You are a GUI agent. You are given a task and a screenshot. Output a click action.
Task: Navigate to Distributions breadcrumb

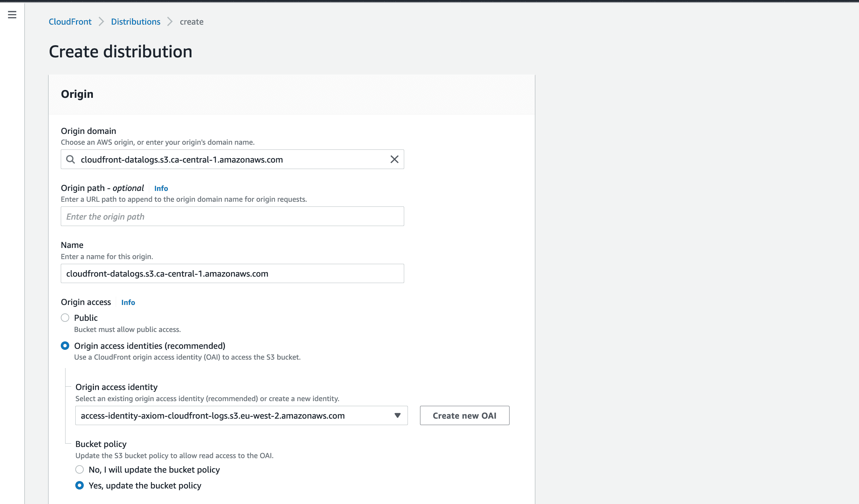[135, 22]
